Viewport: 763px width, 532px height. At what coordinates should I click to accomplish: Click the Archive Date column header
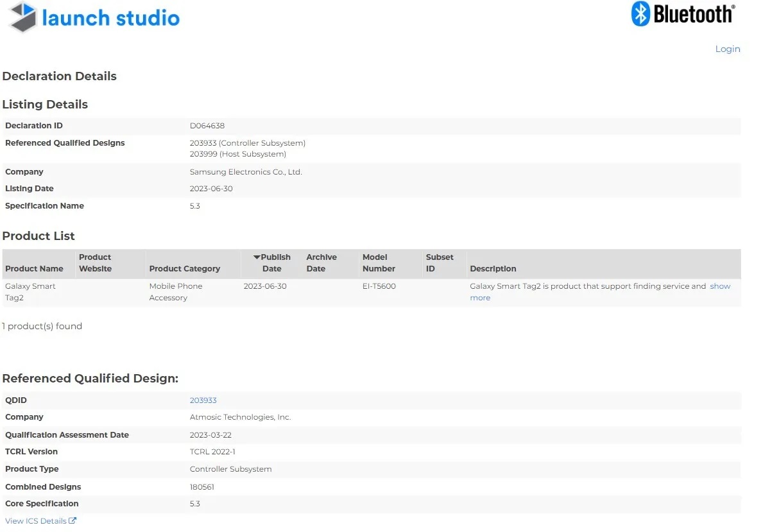tap(321, 263)
